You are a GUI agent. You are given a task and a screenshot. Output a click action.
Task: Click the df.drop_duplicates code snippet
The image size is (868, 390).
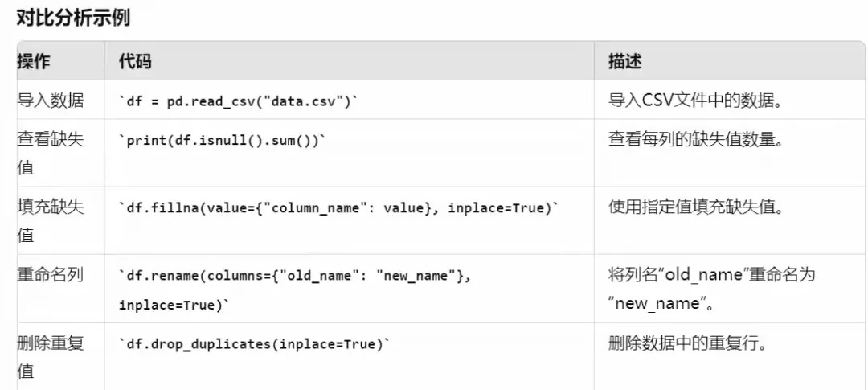[x=254, y=344]
